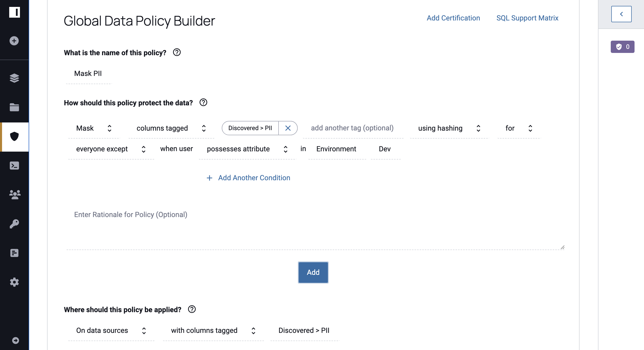Viewport: 644px width, 350px height.
Task: Click Add Another Condition plus button
Action: coord(209,178)
